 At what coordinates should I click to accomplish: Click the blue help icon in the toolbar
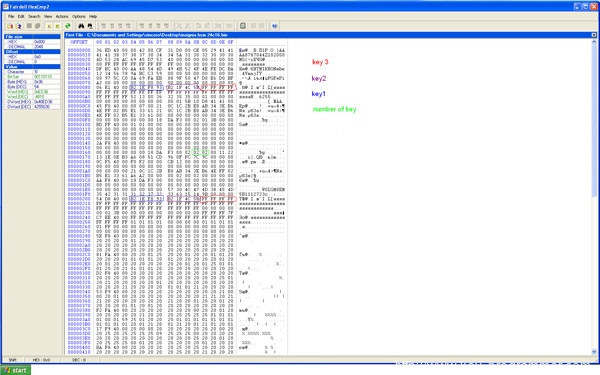coord(274,26)
